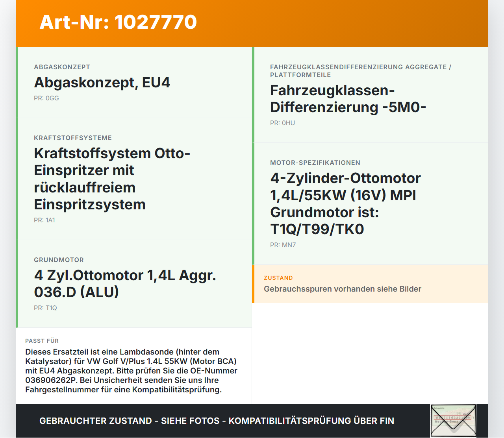Click the Lambdasonde compatibility description paragraph
Viewport: 504px width, 438px height.
click(132, 371)
